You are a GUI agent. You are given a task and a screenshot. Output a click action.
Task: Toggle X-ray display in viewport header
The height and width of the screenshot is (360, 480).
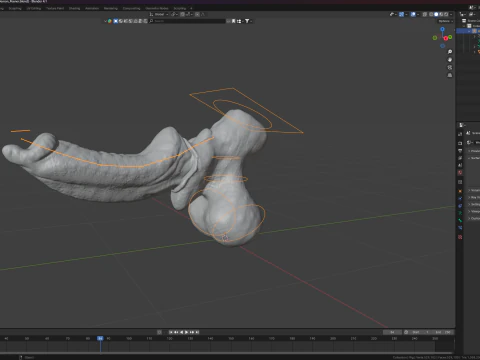pos(425,14)
